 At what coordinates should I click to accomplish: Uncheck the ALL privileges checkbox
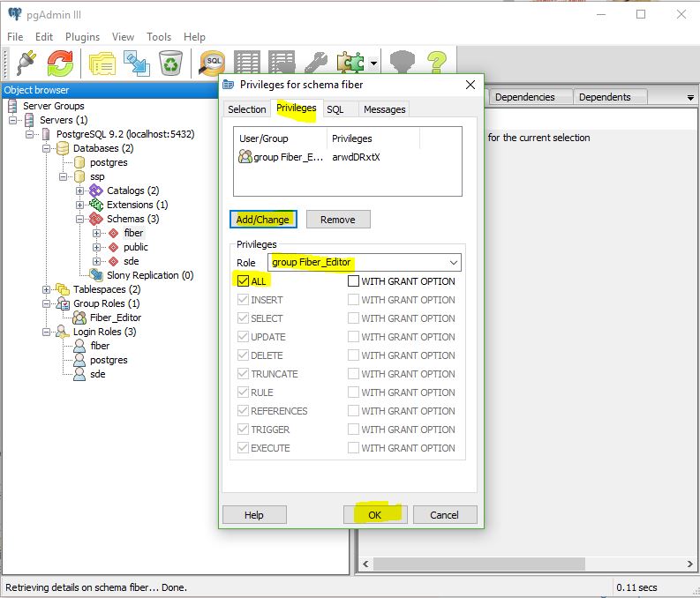(243, 281)
